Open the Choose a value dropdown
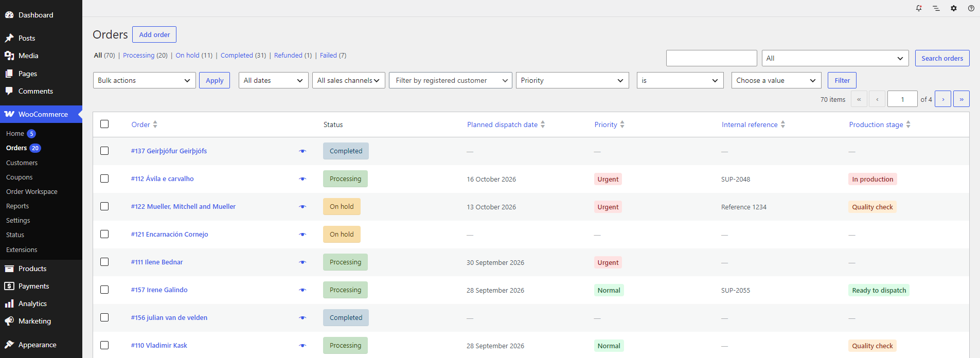The height and width of the screenshot is (358, 980). [x=776, y=80]
